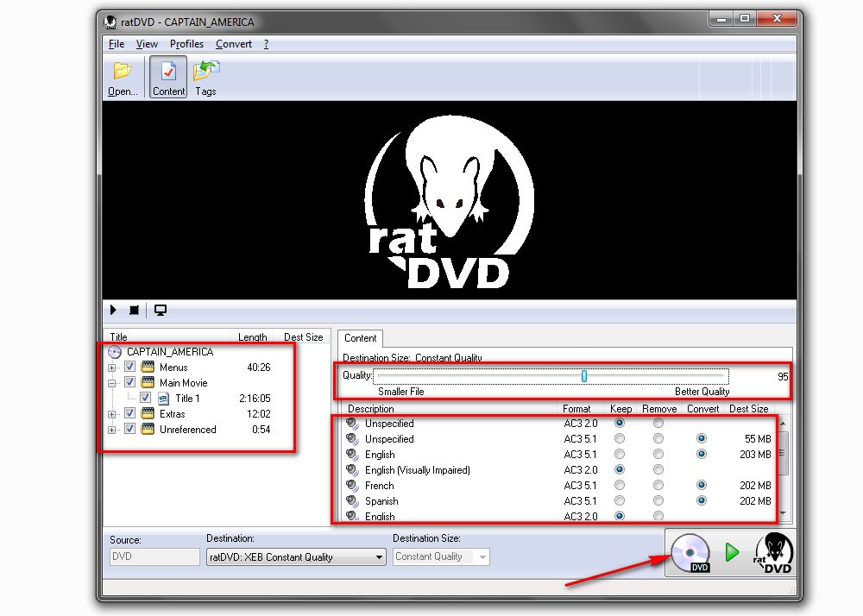Uncheck the Unreferenced checkbox
863x616 pixels.
130,429
